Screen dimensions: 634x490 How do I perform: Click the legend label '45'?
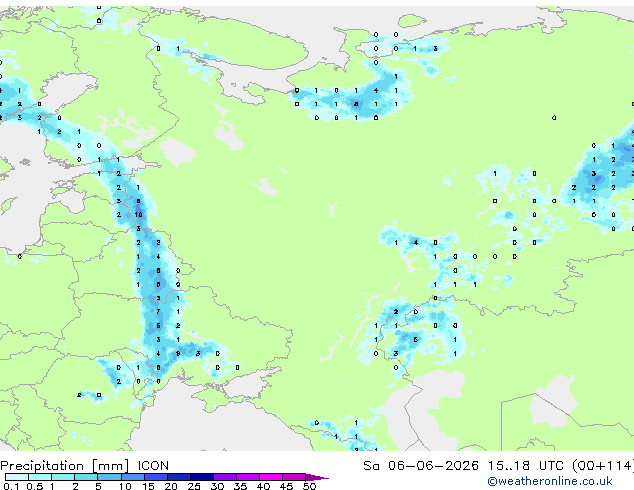pos(286,486)
